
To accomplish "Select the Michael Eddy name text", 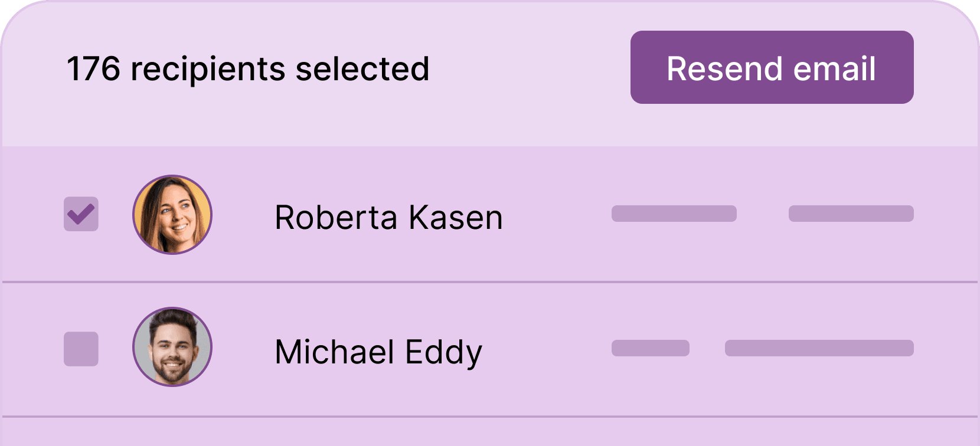I will [x=378, y=351].
